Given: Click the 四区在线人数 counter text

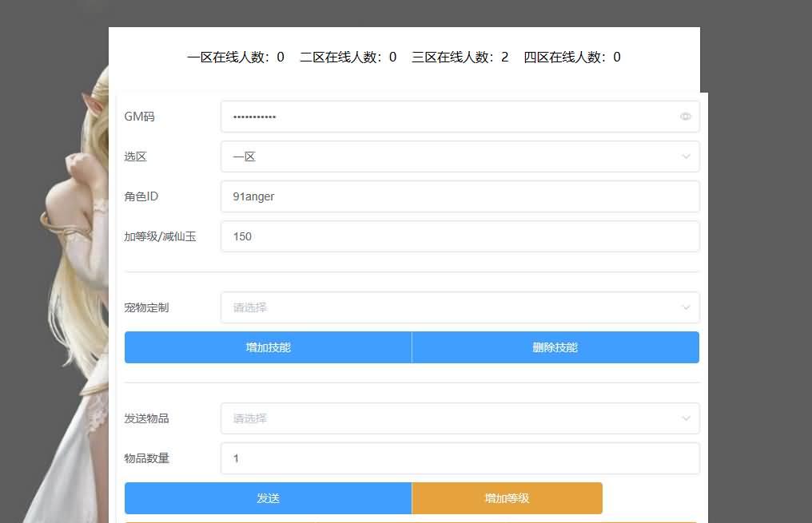Looking at the screenshot, I should pos(572,57).
